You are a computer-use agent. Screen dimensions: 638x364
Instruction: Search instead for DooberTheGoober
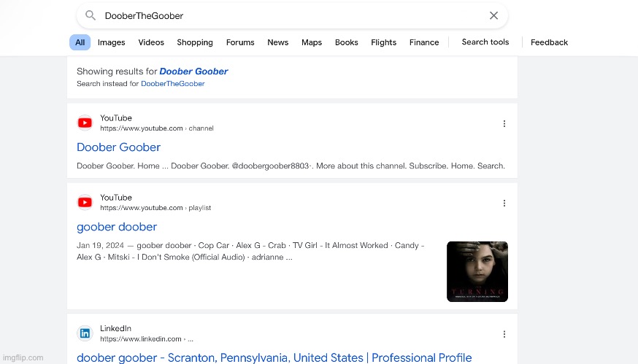172,83
